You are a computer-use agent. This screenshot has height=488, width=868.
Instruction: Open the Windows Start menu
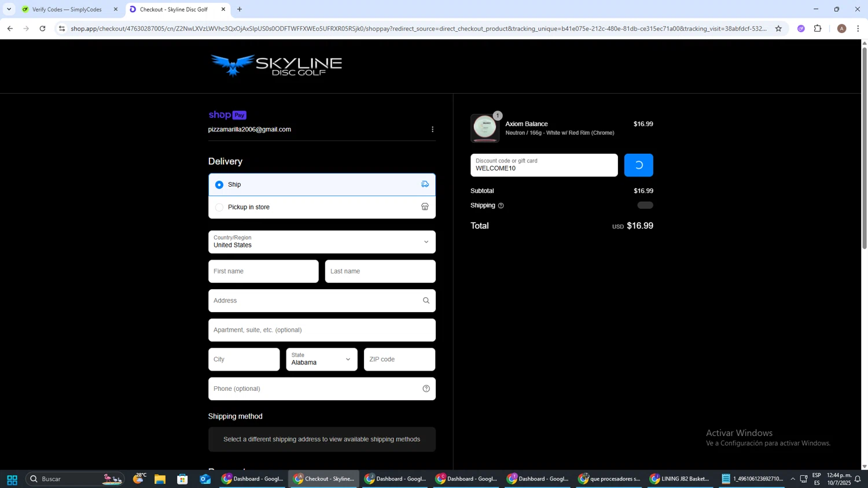click(12, 479)
